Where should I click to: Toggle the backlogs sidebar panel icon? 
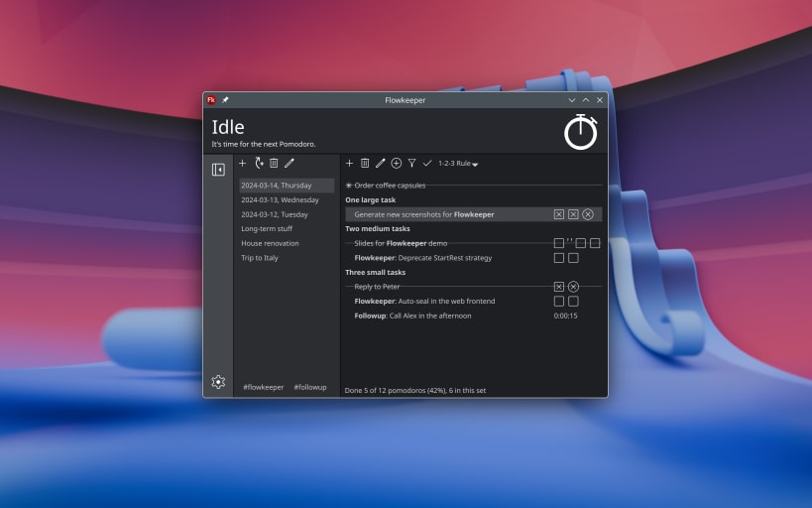[x=218, y=170]
